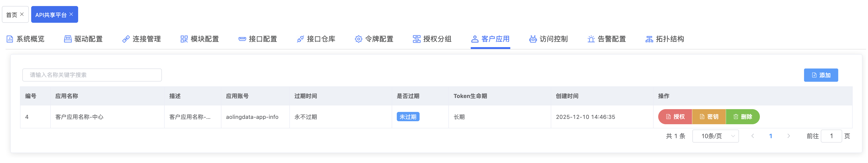Switch to the 接口配置 tab
The image size is (868, 163).
(258, 39)
